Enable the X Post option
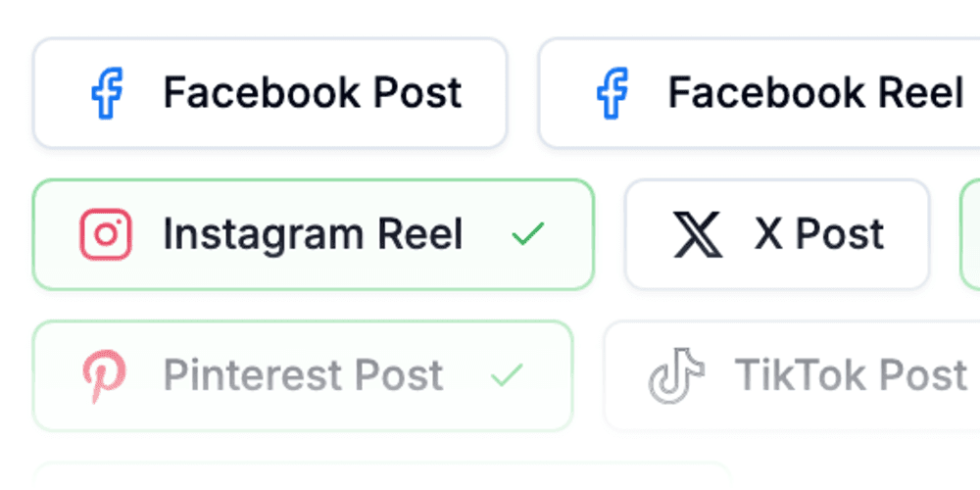 776,235
